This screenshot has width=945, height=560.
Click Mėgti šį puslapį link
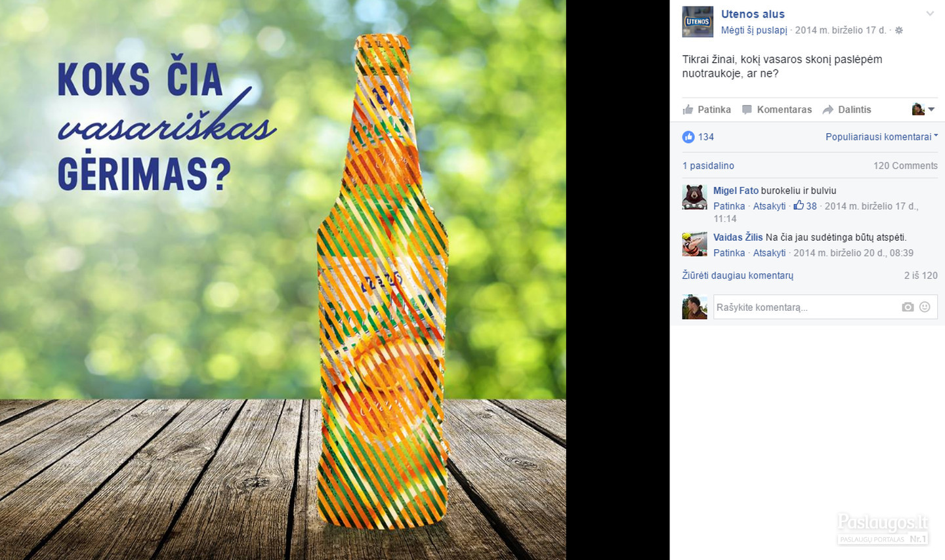(x=754, y=30)
